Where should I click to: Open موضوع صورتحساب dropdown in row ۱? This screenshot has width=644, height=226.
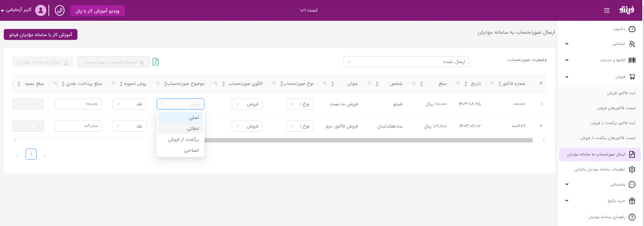click(x=181, y=104)
